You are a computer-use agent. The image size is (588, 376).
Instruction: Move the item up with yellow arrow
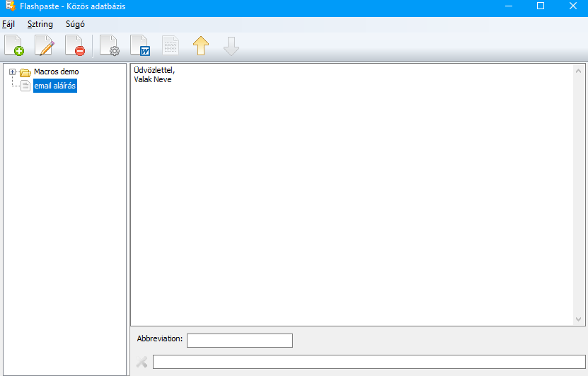tap(201, 46)
